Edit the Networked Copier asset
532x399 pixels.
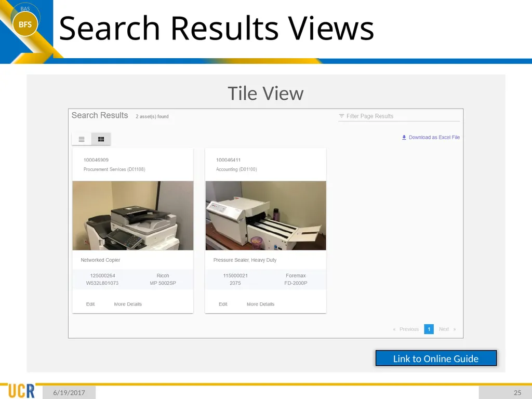coord(90,304)
